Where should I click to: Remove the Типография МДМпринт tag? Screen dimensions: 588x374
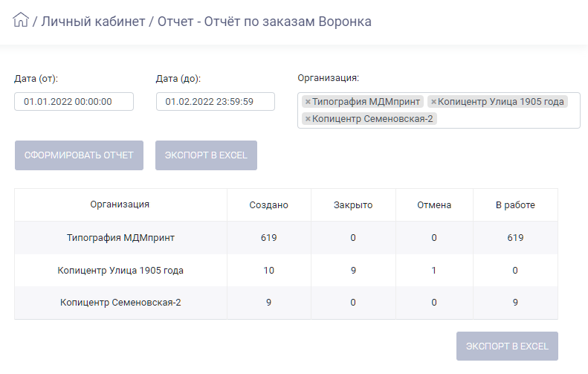[x=308, y=102]
